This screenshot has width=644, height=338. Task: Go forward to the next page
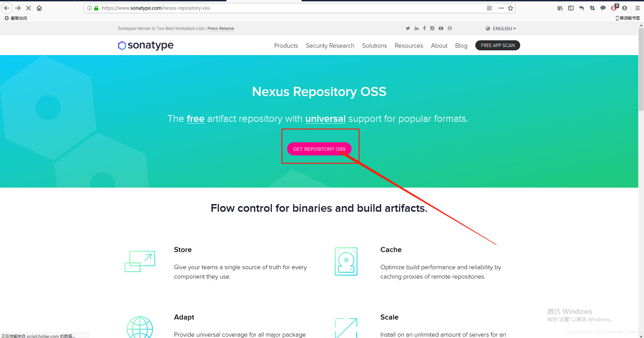pyautogui.click(x=18, y=8)
